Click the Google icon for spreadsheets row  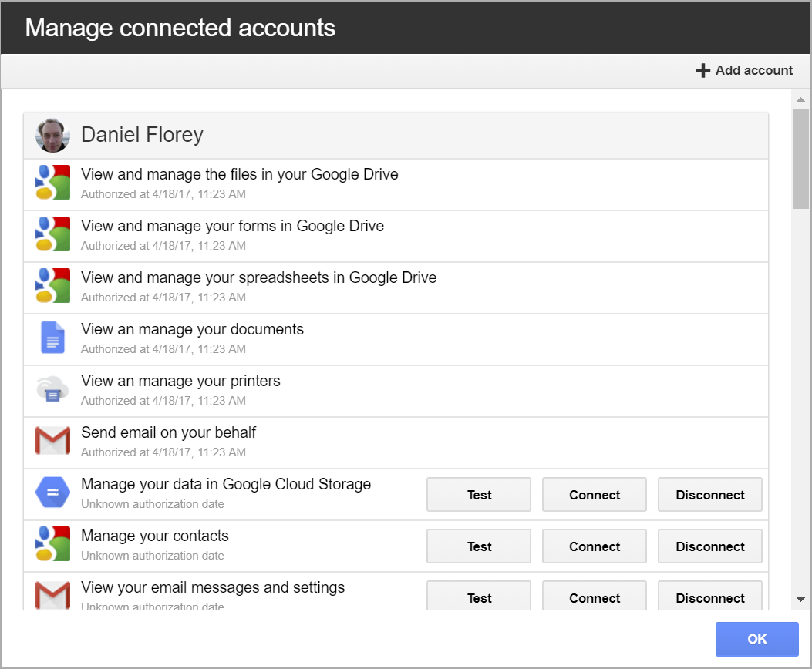pyautogui.click(x=52, y=286)
